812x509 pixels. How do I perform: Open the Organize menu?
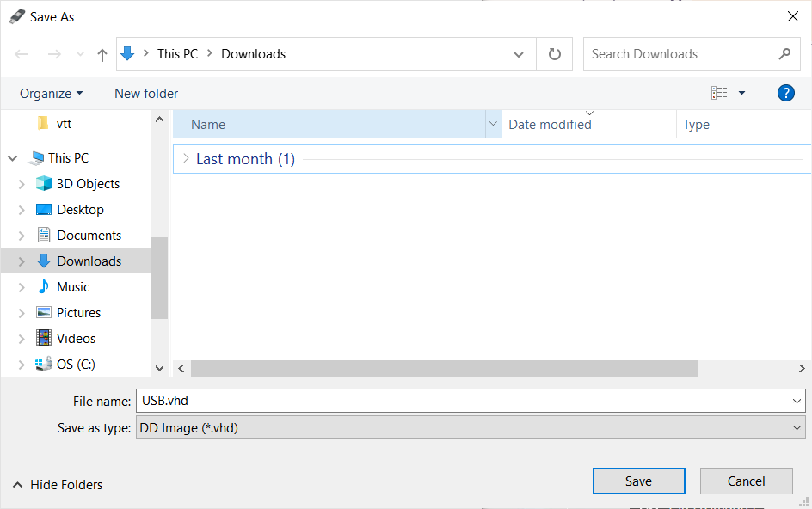coord(51,93)
